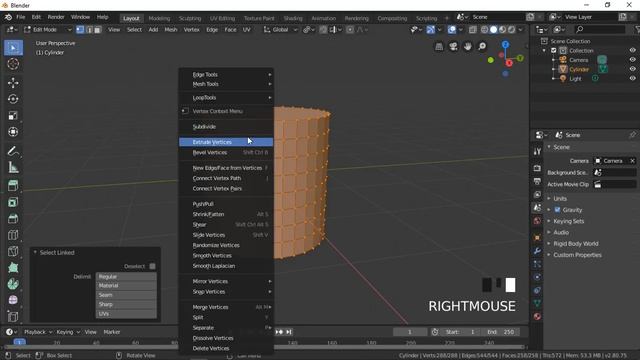Switch to vertex select mode
This screenshot has height=360, width=640.
(80, 30)
